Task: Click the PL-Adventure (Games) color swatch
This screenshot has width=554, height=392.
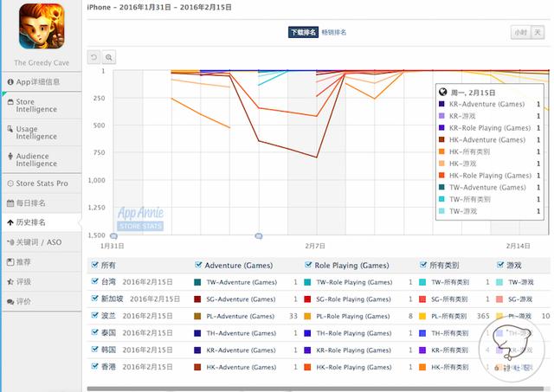Action: coord(198,316)
